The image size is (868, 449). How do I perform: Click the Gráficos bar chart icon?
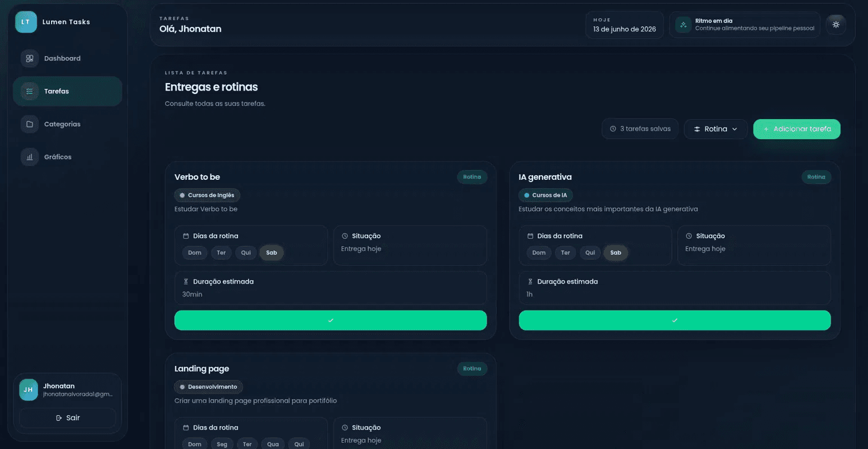click(x=30, y=156)
